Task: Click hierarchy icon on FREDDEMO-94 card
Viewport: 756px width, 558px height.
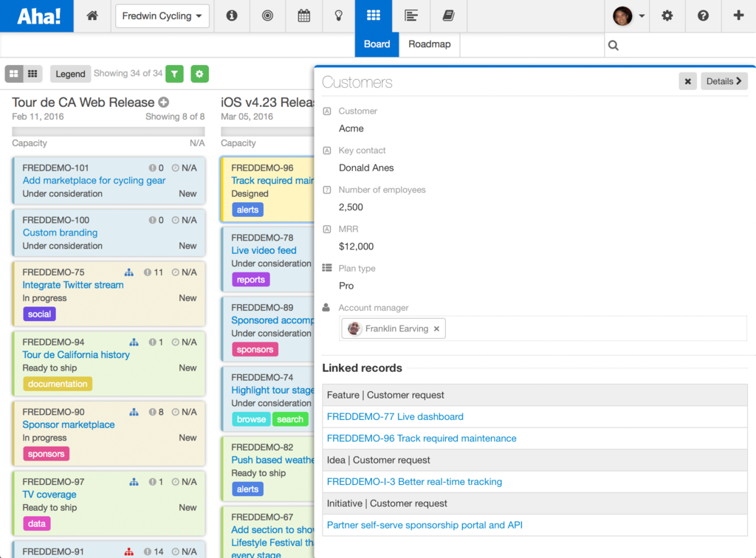Action: tap(134, 342)
